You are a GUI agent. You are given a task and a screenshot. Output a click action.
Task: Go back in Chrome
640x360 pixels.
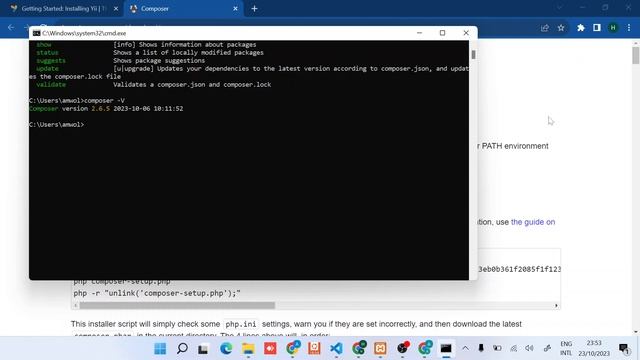click(x=11, y=28)
